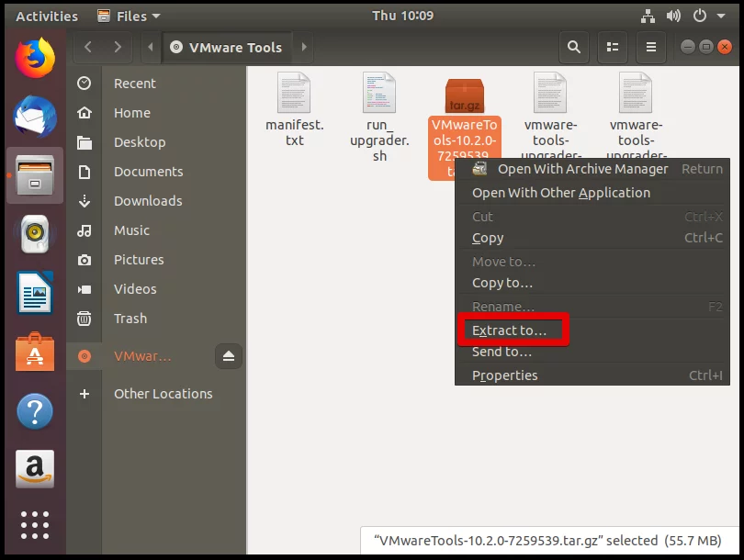The width and height of the screenshot is (744, 560).
Task: Open the clock showing Thu 10:09
Action: click(403, 17)
